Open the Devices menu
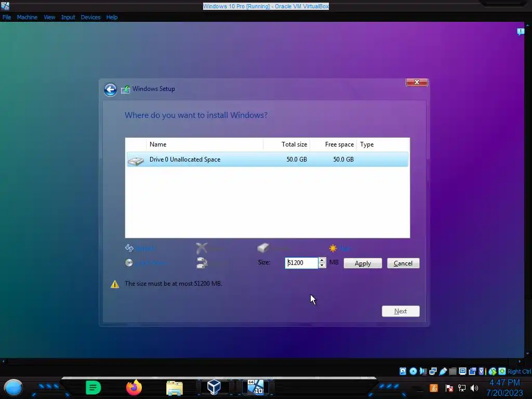The width and height of the screenshot is (532, 399). [90, 17]
